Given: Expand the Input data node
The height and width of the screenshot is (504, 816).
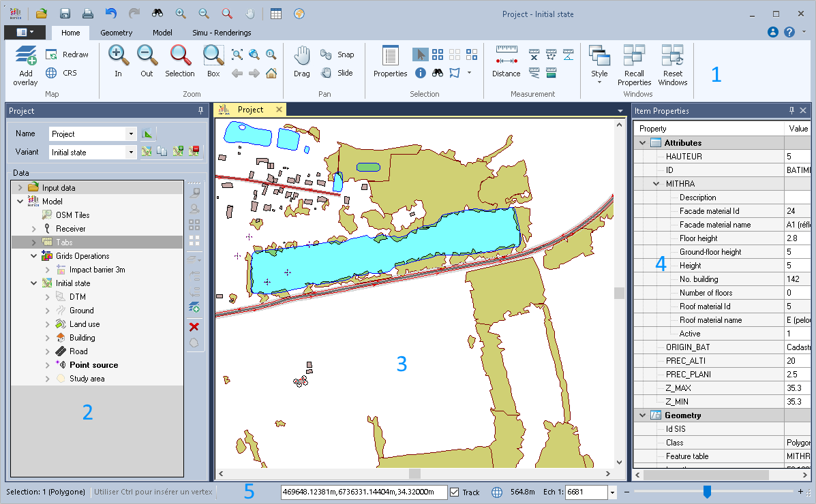Looking at the screenshot, I should coord(20,187).
